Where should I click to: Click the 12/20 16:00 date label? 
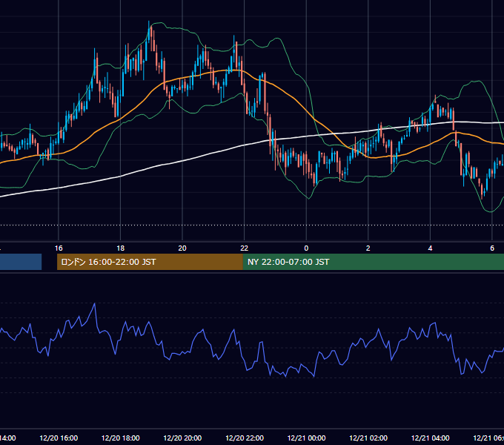pyautogui.click(x=59, y=438)
